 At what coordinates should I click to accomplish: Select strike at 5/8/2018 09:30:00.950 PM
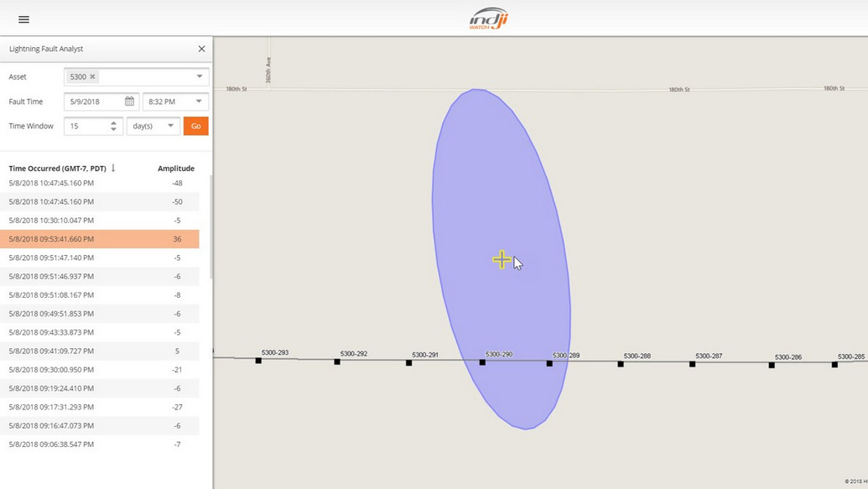pyautogui.click(x=100, y=370)
